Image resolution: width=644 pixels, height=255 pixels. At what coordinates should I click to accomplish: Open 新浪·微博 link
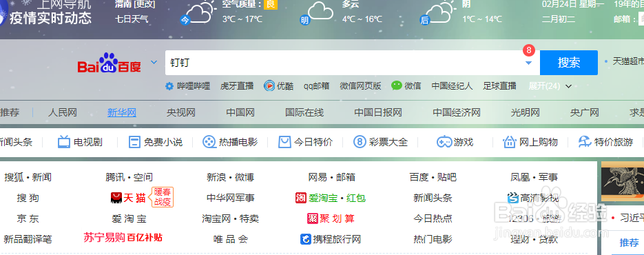pos(231,177)
